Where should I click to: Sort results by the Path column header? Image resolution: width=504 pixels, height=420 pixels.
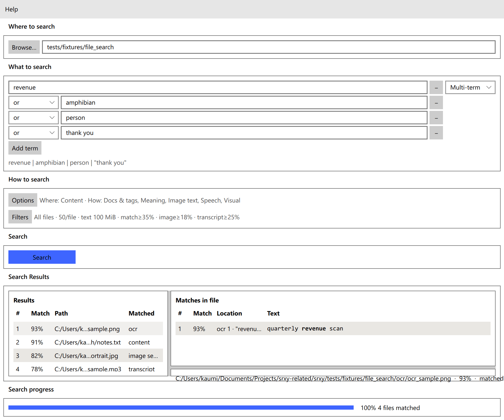(x=61, y=313)
